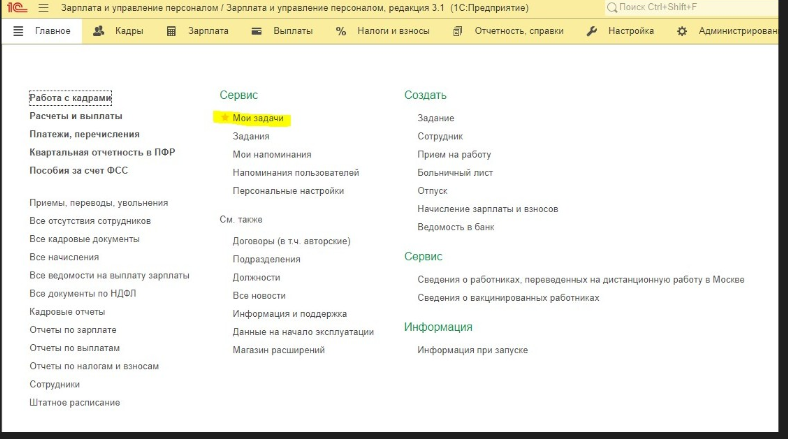Click the star icon beside Мои задачи
Screen dimensions: 788x439
(225, 118)
